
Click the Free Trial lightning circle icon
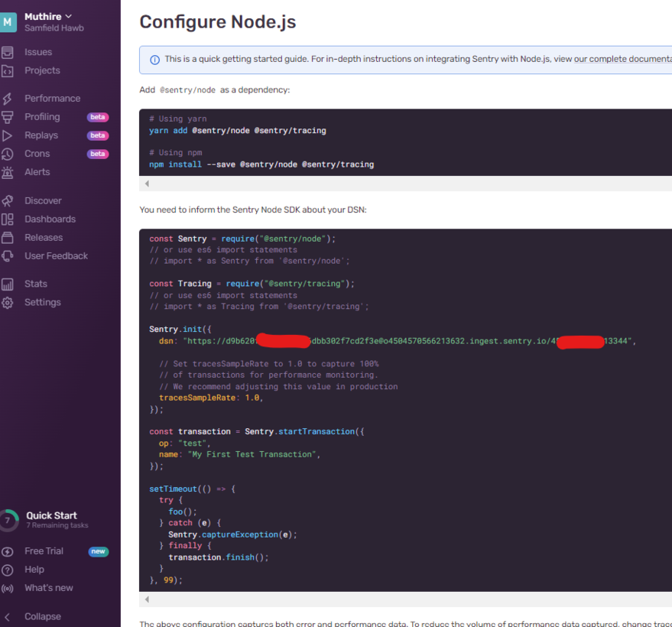pyautogui.click(x=8, y=551)
